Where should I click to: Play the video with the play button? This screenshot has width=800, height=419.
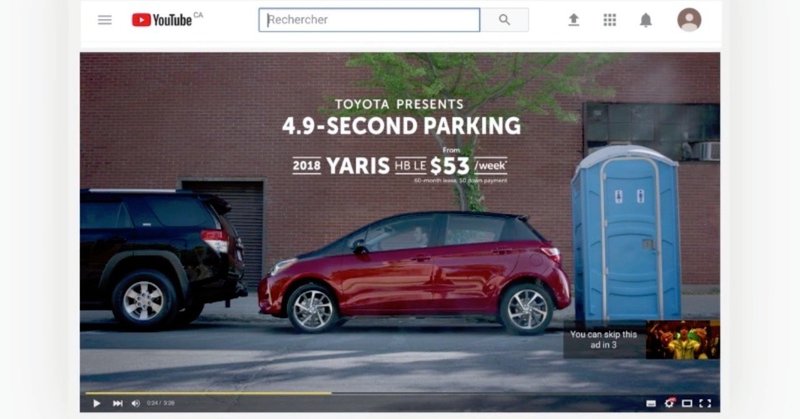(x=96, y=403)
